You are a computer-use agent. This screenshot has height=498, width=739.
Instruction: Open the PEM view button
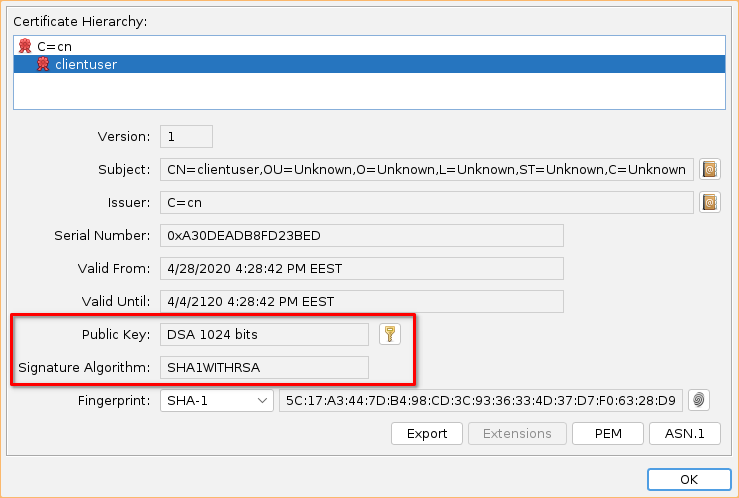pos(608,433)
